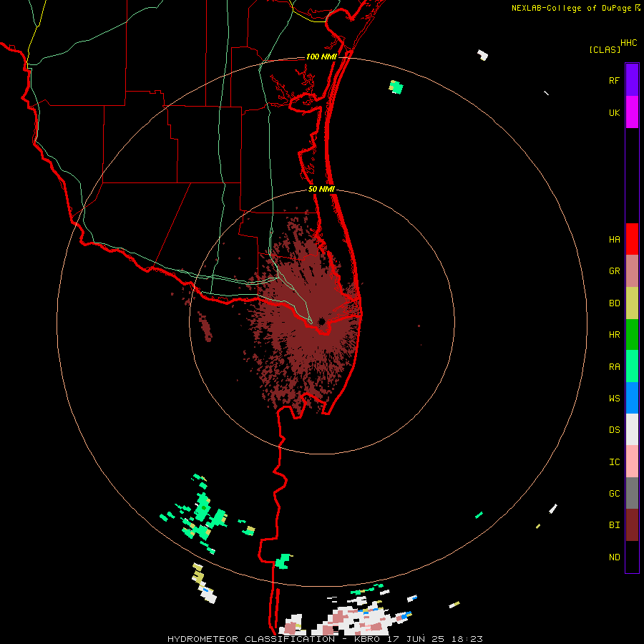Click the small maroon echo west of radar
The image size is (644, 644).
click(x=205, y=326)
